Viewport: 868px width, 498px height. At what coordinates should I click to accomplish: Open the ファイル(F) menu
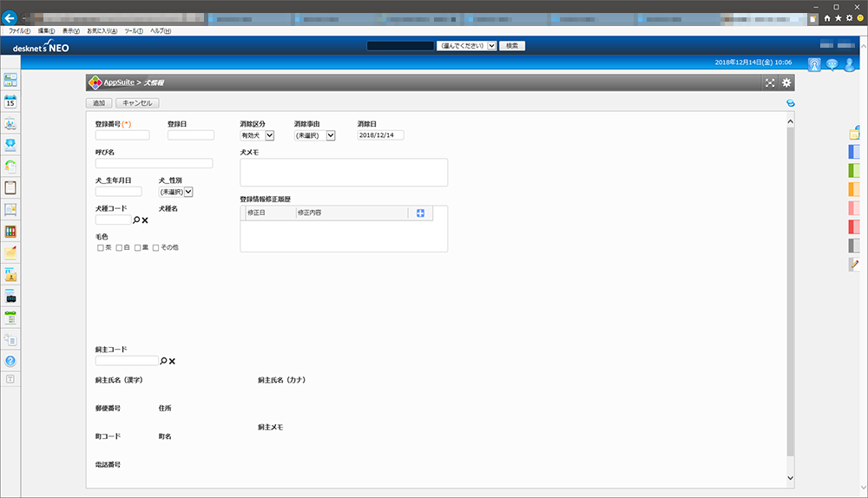click(x=20, y=30)
